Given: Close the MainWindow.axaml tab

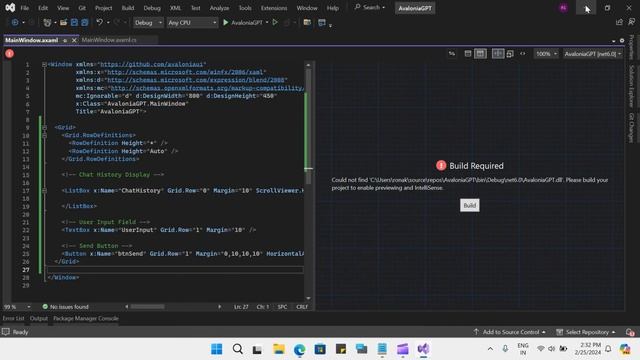Looking at the screenshot, I should 74,40.
